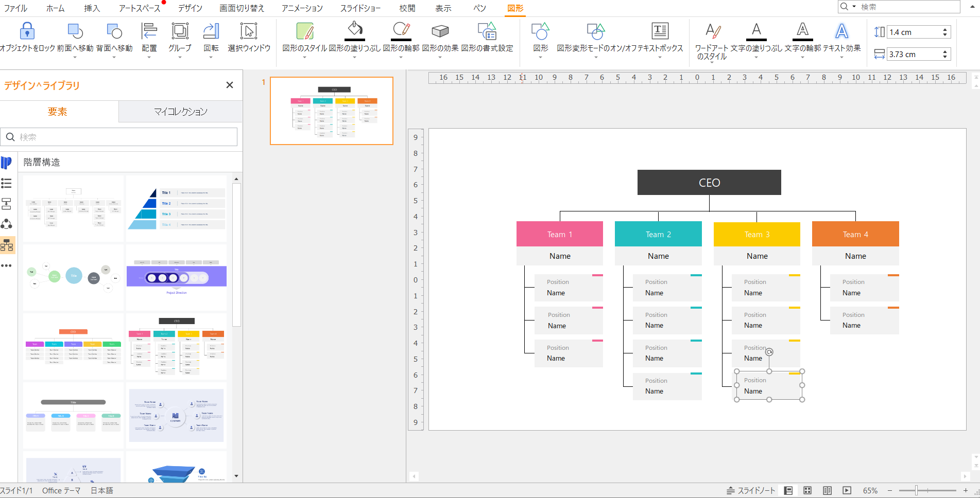Viewport: 980px width, 498px height.
Task: Click the Bring Forward icon
Action: (x=75, y=32)
